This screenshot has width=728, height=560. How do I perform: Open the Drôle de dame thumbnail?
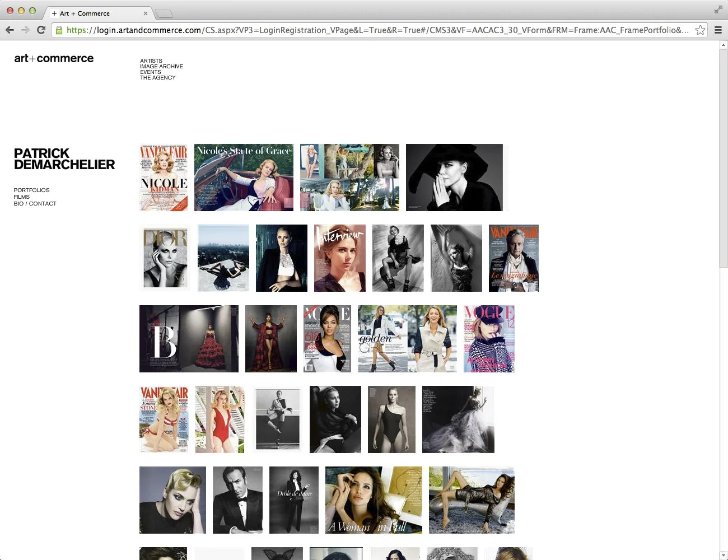click(294, 500)
